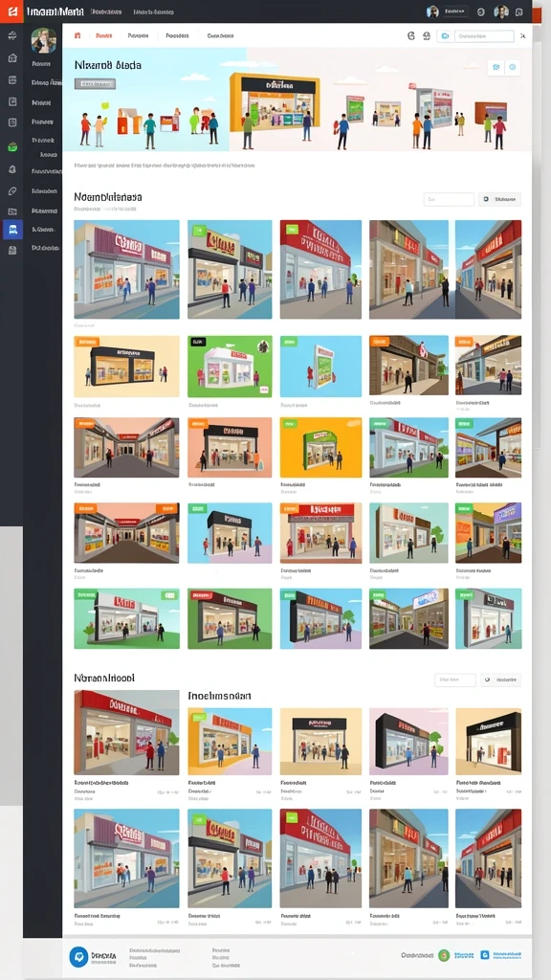Click the gray button under the banner heading
Screen dimensions: 551x980
95,83
